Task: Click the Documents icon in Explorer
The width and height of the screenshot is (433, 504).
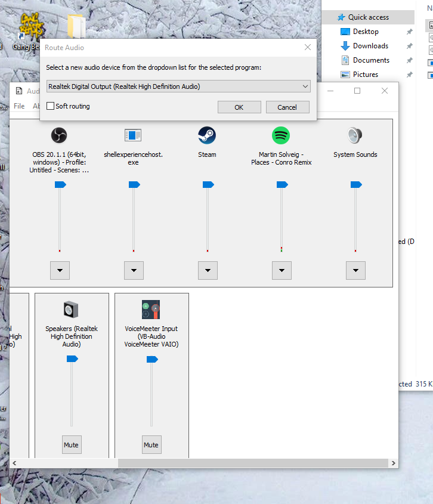Action: pos(345,60)
